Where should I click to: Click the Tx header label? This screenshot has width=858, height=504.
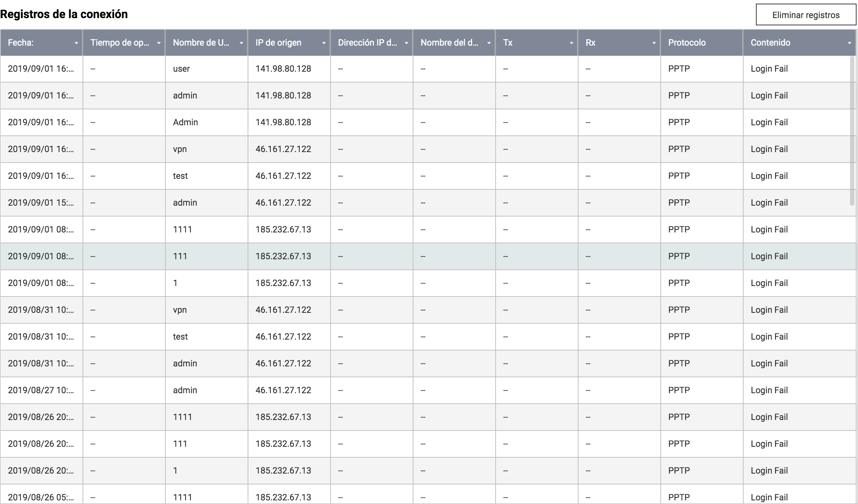[x=508, y=43]
